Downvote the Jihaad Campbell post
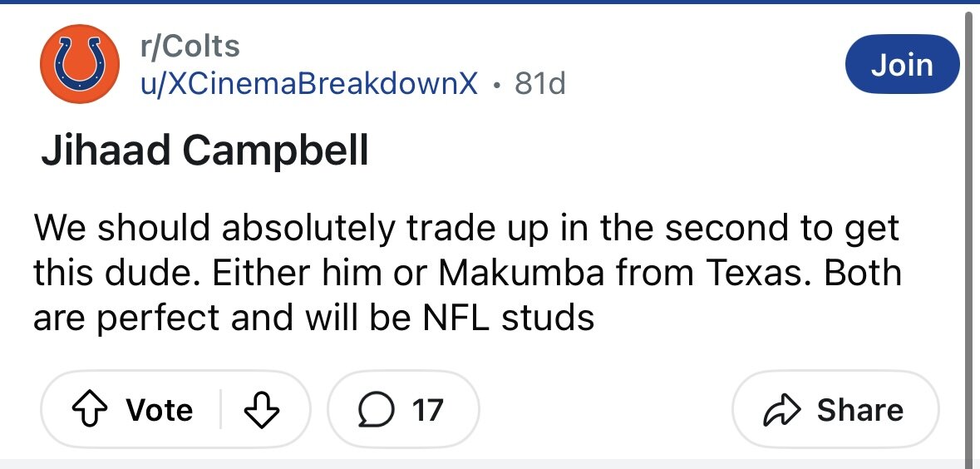The width and height of the screenshot is (980, 469). point(261,410)
